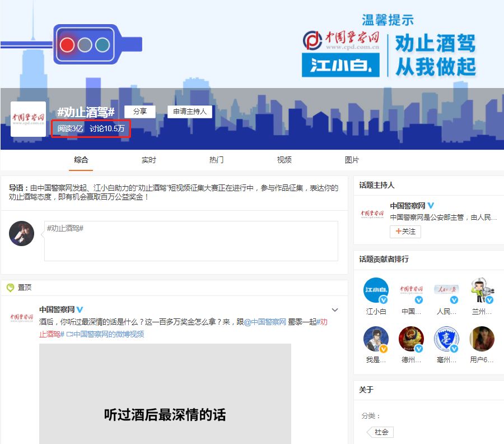Viewport: 504px width, 444px height.
Task: Open the 亳州… contributor avatar
Action: coord(446,339)
